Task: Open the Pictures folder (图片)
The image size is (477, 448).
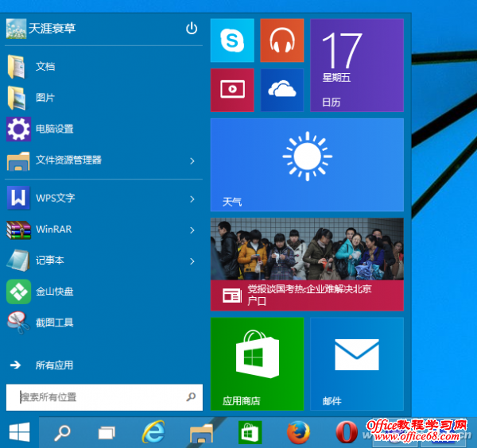Action: [103, 98]
